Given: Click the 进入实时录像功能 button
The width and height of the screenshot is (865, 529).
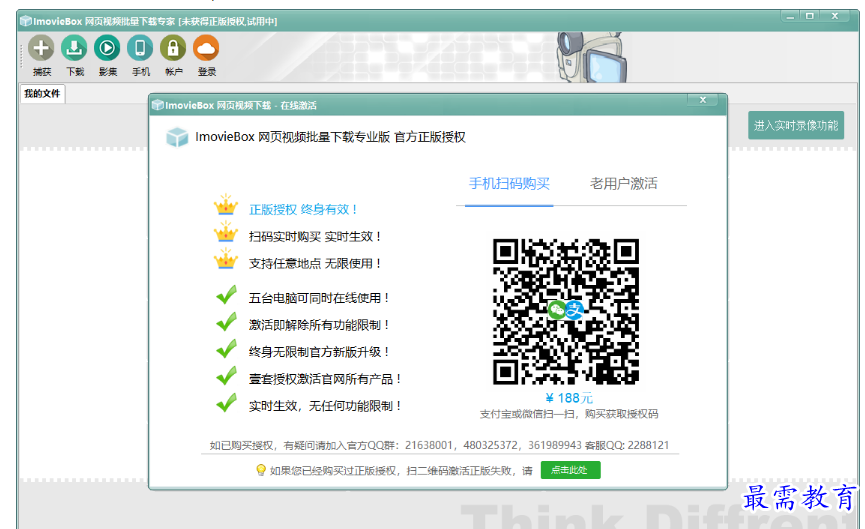Looking at the screenshot, I should point(795,125).
